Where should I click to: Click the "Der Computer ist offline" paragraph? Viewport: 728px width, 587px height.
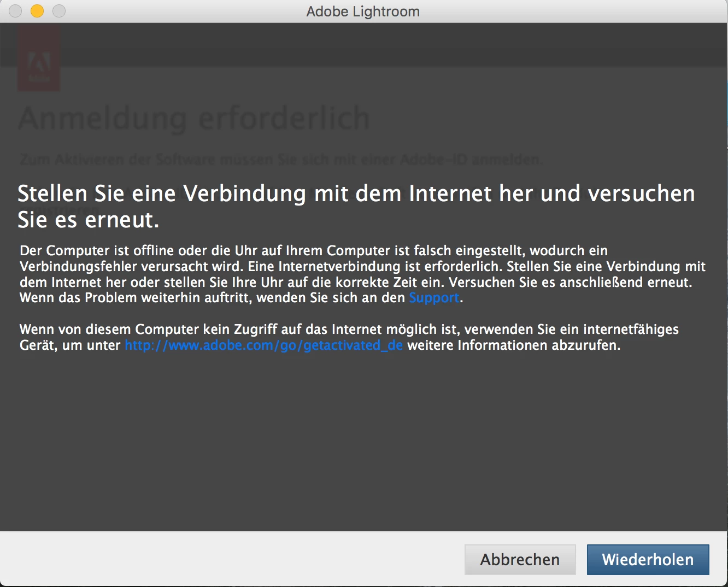click(x=363, y=274)
